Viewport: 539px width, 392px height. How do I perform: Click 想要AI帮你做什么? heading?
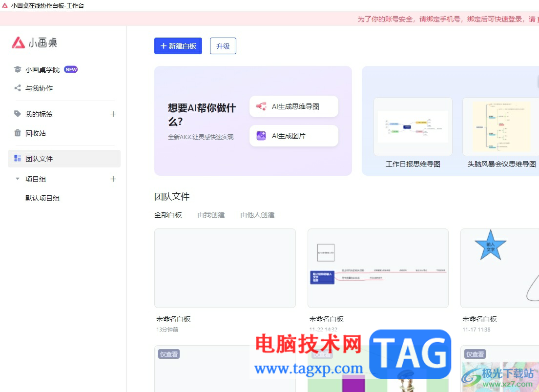pos(202,115)
